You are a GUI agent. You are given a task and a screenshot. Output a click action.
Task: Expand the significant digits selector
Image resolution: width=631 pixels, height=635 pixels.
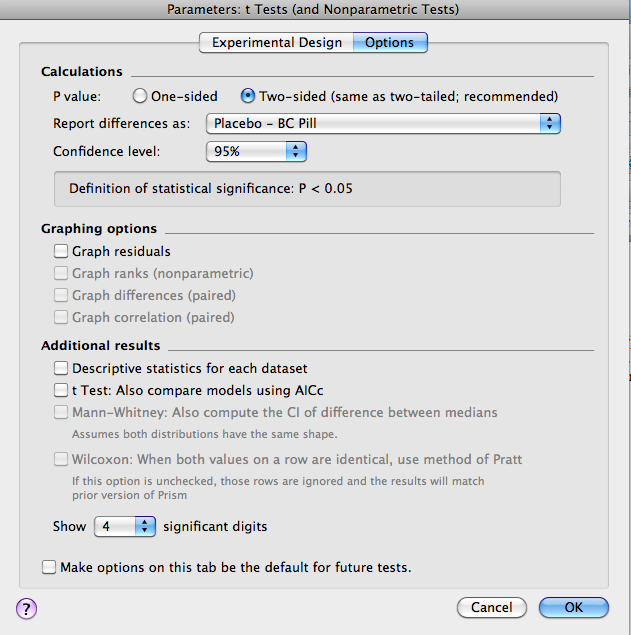[125, 526]
